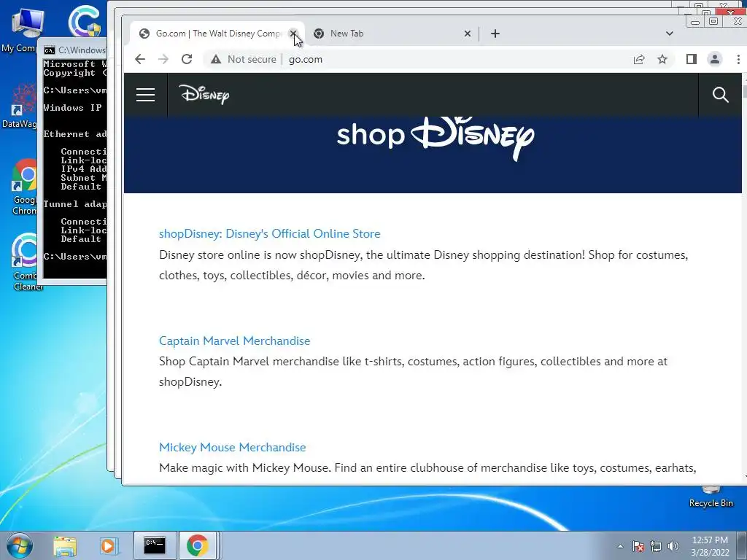The height and width of the screenshot is (560, 747).
Task: Click the forward navigation arrow
Action: tap(163, 59)
